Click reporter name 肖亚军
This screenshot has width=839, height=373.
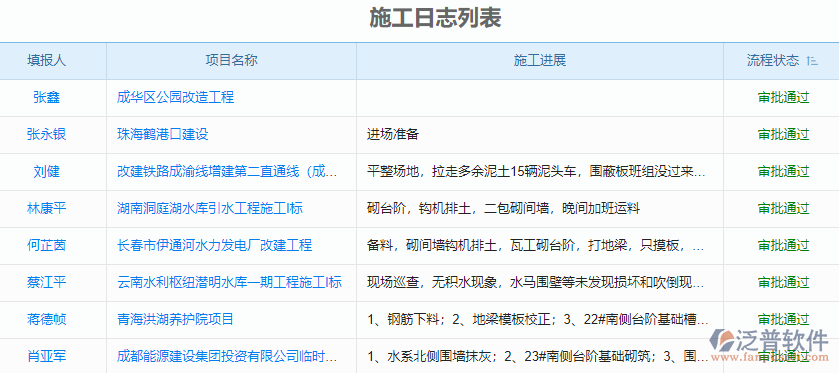[47, 356]
